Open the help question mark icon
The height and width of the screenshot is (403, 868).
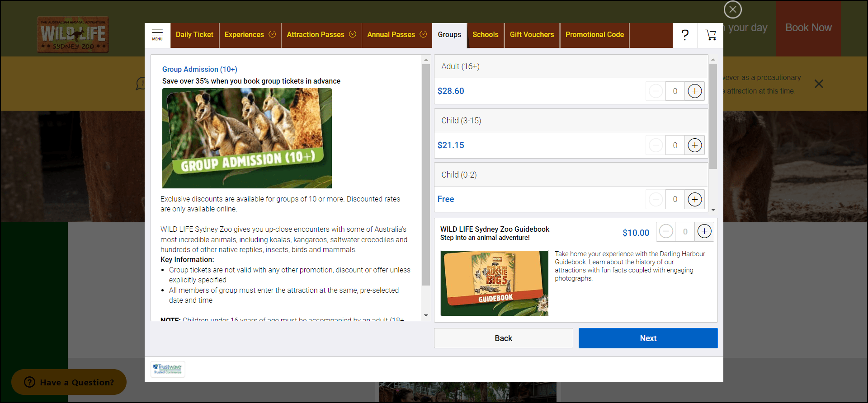pos(685,35)
